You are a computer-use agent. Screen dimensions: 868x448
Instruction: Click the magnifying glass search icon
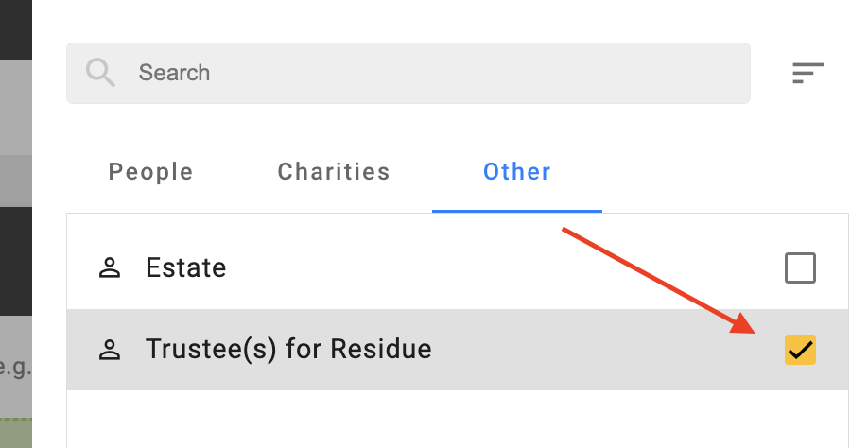coord(100,73)
